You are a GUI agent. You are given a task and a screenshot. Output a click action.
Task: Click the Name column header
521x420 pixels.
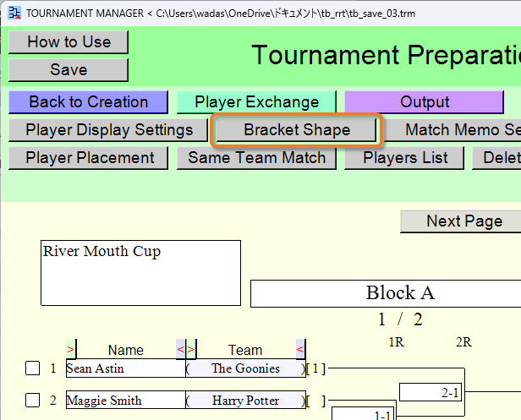click(x=126, y=350)
